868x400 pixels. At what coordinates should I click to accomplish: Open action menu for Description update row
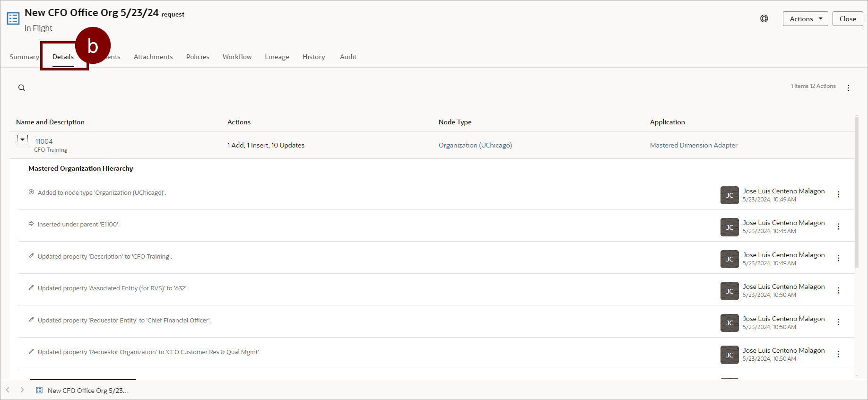pyautogui.click(x=838, y=259)
